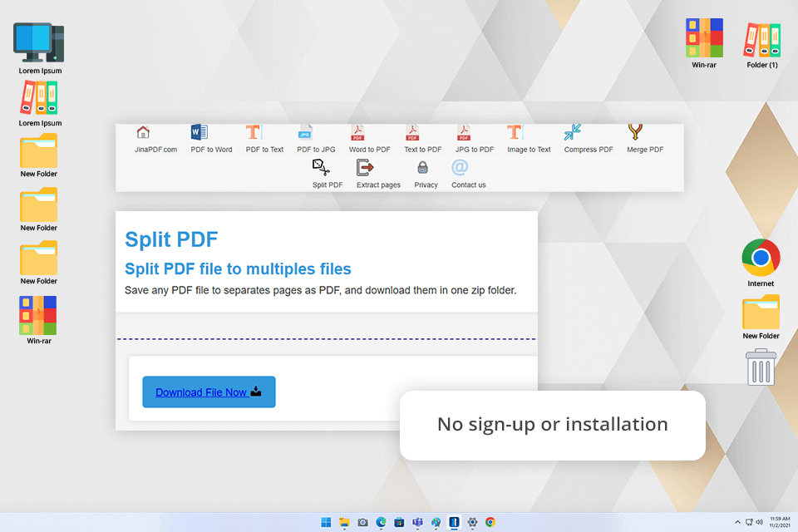Open the volume control in the tray

pos(759,522)
